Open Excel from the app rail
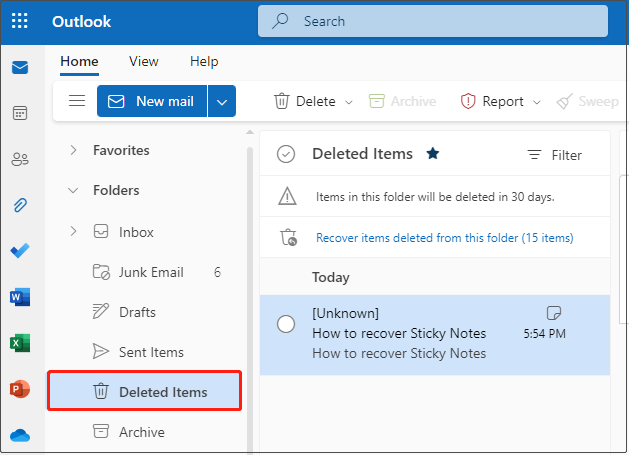This screenshot has height=455, width=629. (x=20, y=343)
